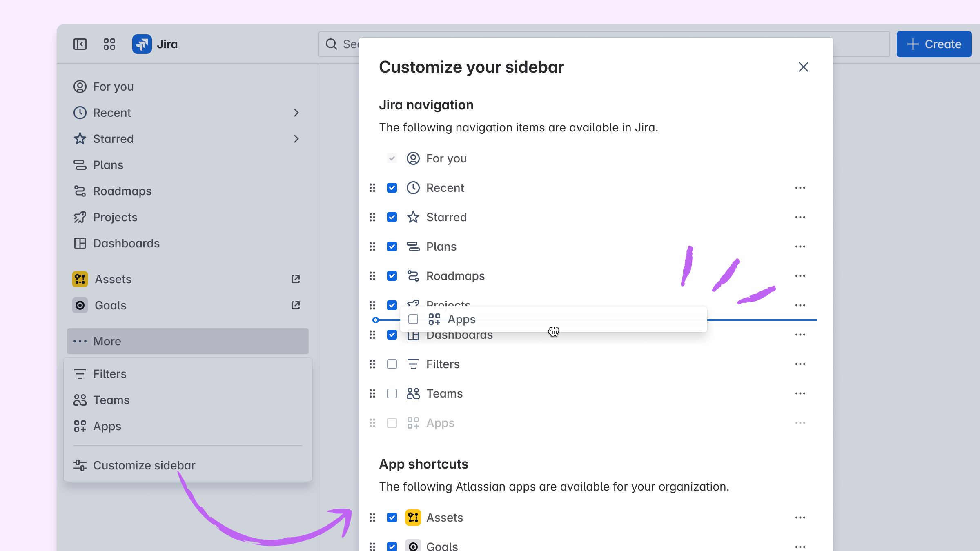The height and width of the screenshot is (551, 980).
Task: Open Assets external link icon in sidebar
Action: (296, 279)
